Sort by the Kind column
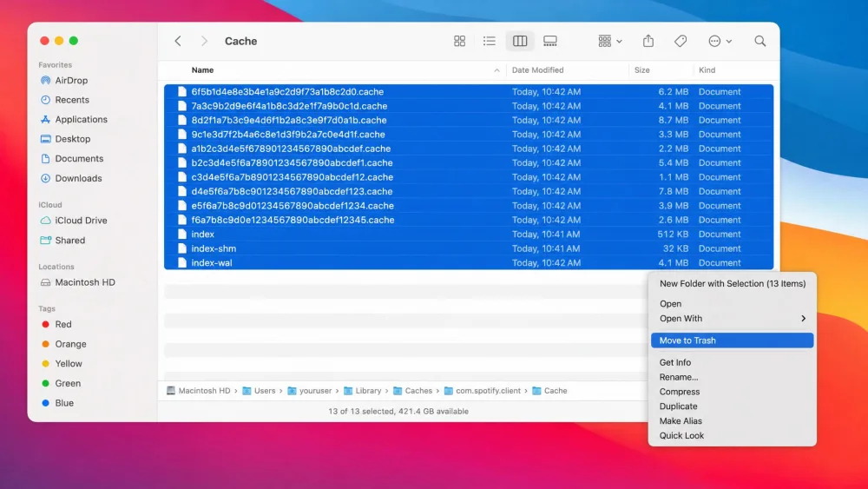Screen dimensions: 868x489 click(707, 70)
